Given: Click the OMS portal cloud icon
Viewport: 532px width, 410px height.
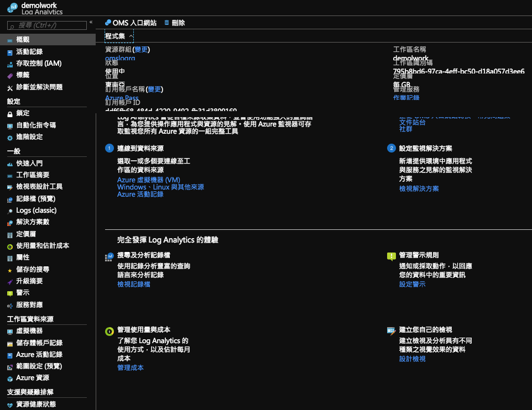Looking at the screenshot, I should click(x=108, y=23).
